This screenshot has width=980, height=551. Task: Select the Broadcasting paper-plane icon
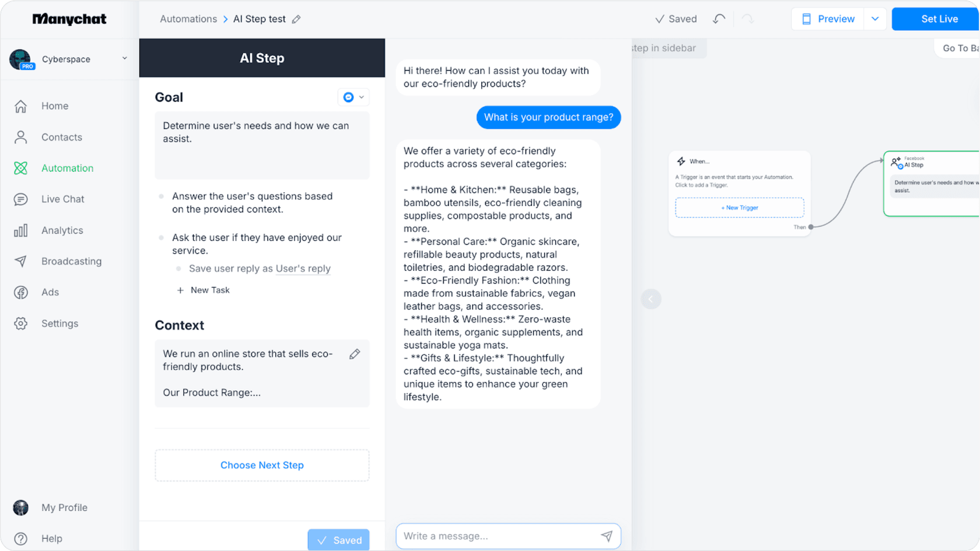coord(20,261)
